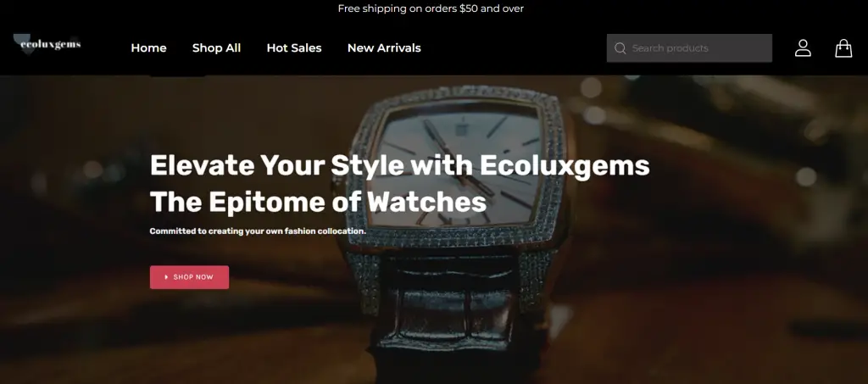The image size is (868, 384).
Task: Click the free shipping announcement text
Action: (x=431, y=8)
